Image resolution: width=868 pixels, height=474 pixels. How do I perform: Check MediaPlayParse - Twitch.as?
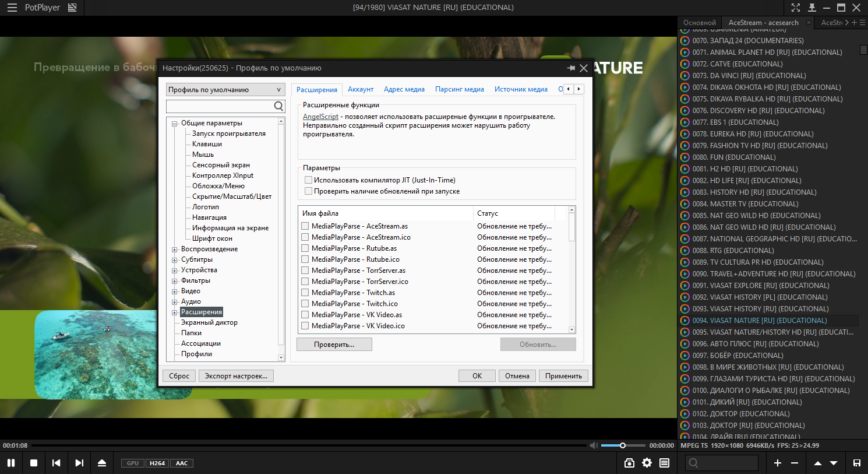click(x=305, y=293)
